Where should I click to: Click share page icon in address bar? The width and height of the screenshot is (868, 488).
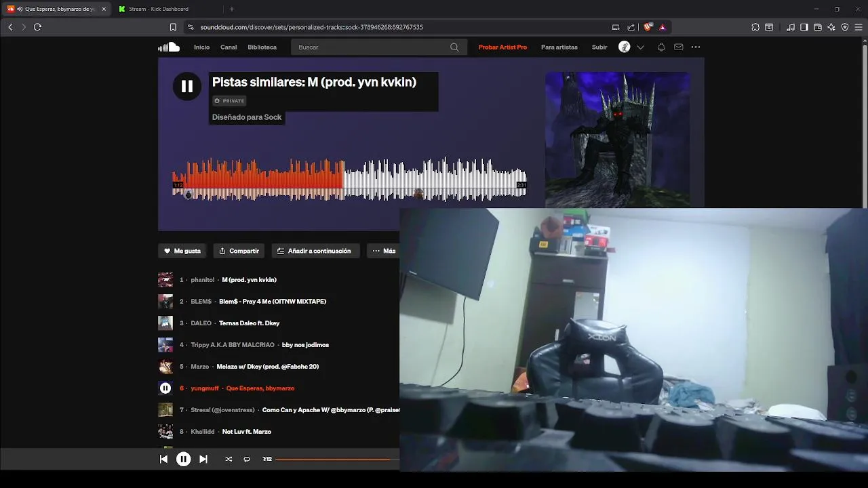(631, 27)
